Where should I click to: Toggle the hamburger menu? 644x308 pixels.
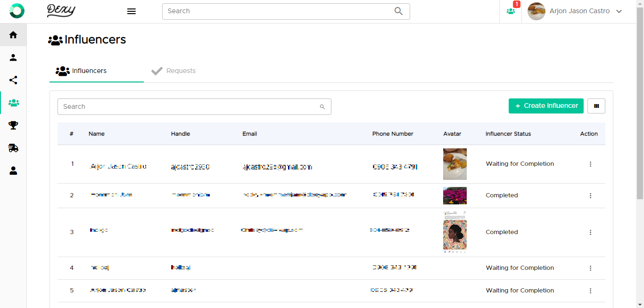[132, 11]
